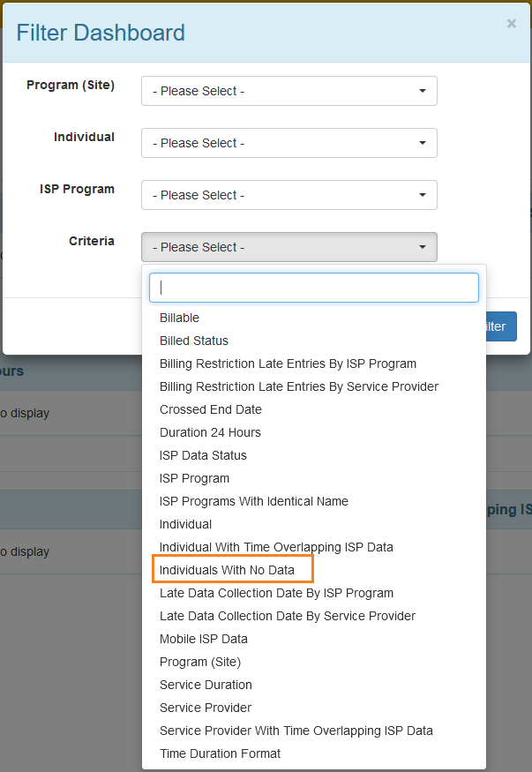532x772 pixels.
Task: Choose Individuals With No Data
Action: point(227,570)
